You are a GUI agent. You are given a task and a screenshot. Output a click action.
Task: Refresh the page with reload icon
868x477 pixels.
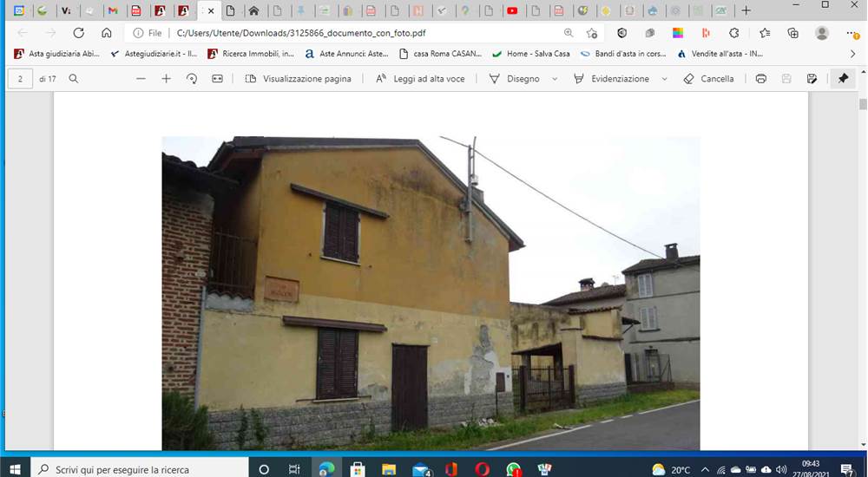(x=79, y=33)
